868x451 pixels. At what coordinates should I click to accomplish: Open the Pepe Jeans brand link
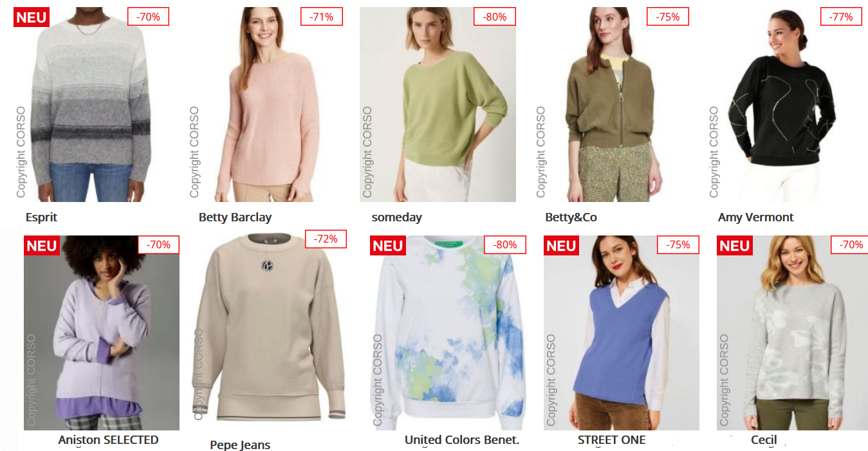coord(240,445)
